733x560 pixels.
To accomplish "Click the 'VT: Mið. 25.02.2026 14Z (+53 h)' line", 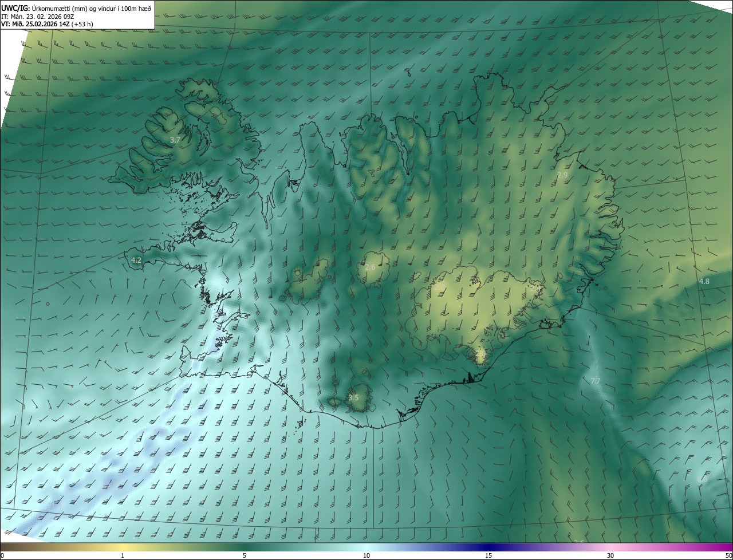I will coord(47,24).
